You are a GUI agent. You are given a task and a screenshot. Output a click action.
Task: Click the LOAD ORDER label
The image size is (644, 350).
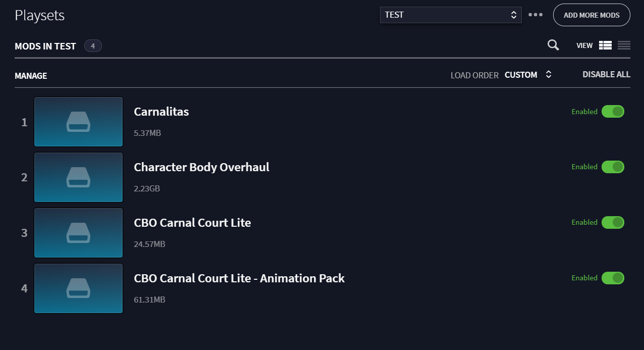[474, 75]
